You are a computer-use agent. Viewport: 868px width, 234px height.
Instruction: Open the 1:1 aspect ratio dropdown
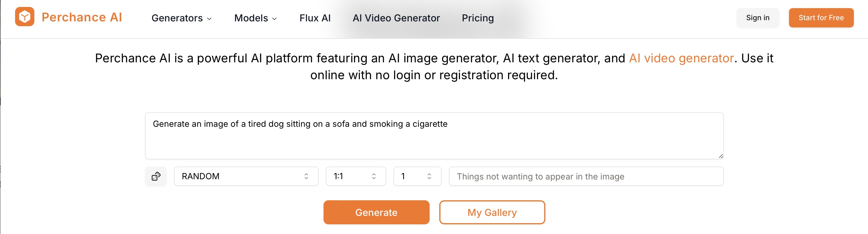pyautogui.click(x=355, y=176)
